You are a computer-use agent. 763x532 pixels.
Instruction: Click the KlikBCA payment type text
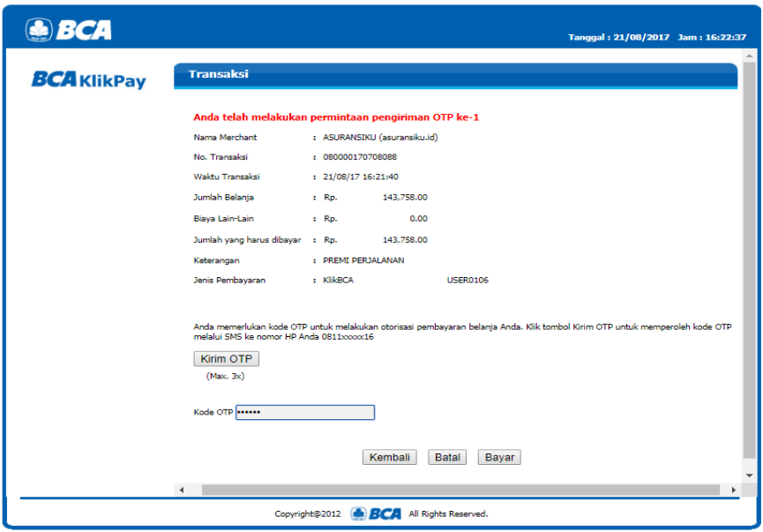tap(338, 280)
